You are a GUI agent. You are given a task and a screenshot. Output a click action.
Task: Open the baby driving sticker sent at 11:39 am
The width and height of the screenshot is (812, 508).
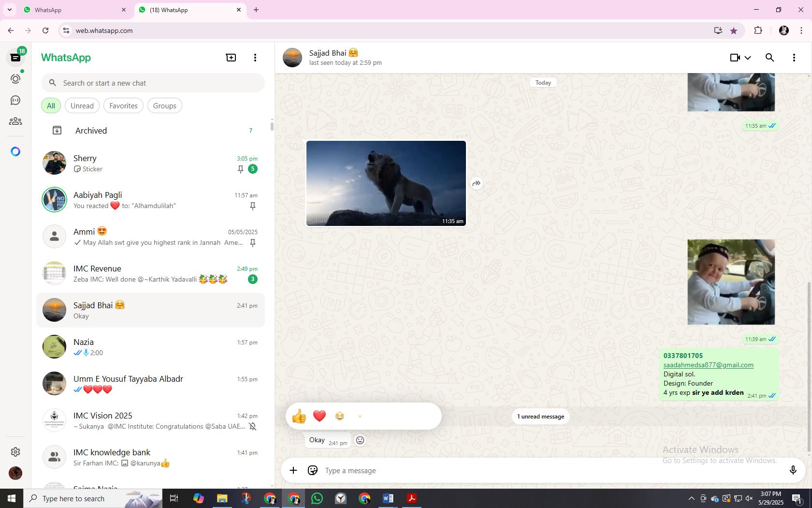pyautogui.click(x=731, y=282)
